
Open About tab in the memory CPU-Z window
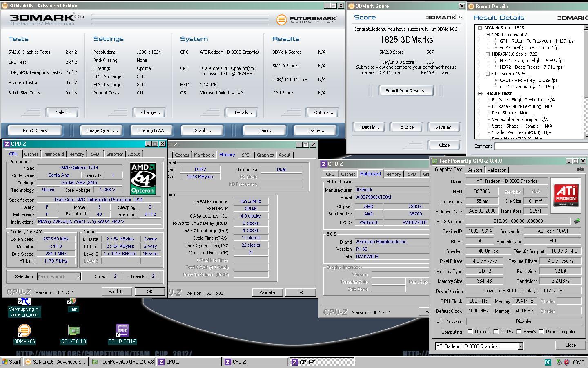click(x=285, y=155)
